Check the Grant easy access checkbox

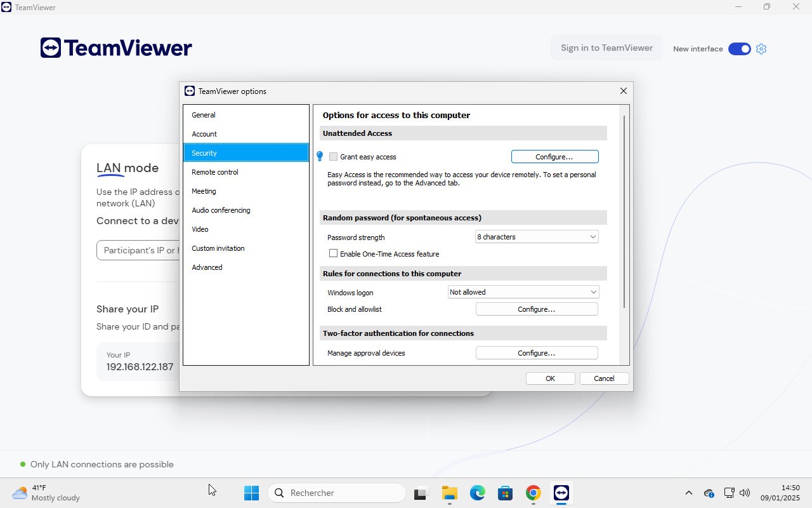[334, 157]
